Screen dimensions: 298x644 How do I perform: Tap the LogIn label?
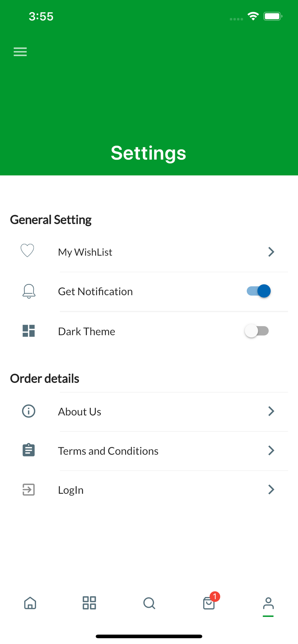point(71,490)
